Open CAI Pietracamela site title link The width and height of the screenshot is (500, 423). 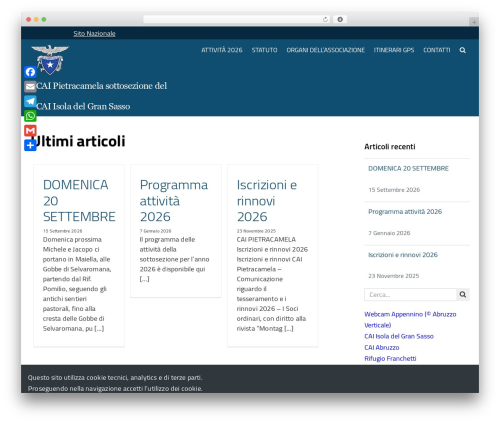pos(102,96)
